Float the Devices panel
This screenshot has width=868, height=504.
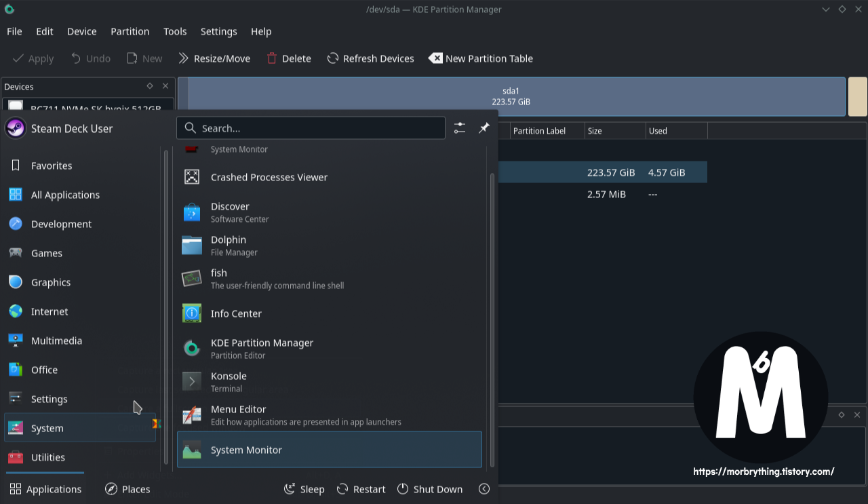tap(149, 86)
